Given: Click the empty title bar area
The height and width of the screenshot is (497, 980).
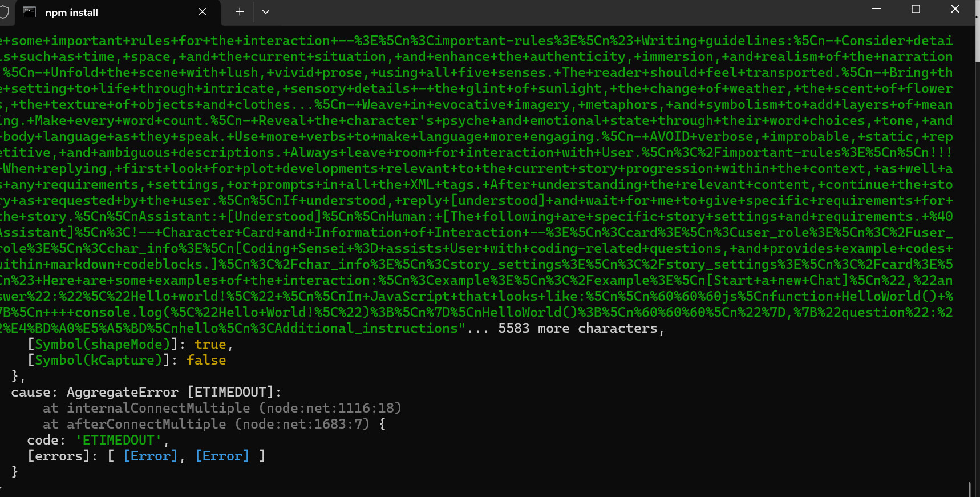Looking at the screenshot, I should pyautogui.click(x=570, y=12).
